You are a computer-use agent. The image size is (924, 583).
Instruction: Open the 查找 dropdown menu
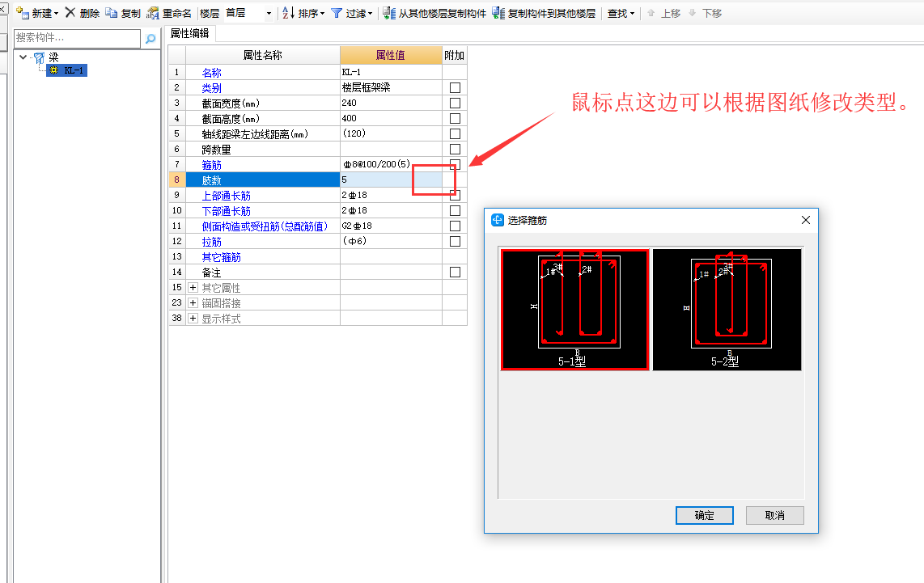[x=621, y=13]
